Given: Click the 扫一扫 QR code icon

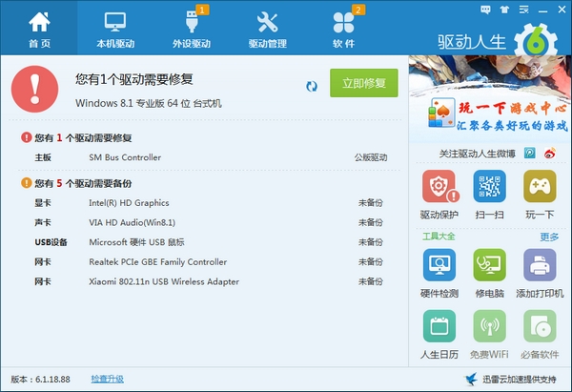Looking at the screenshot, I should [490, 188].
